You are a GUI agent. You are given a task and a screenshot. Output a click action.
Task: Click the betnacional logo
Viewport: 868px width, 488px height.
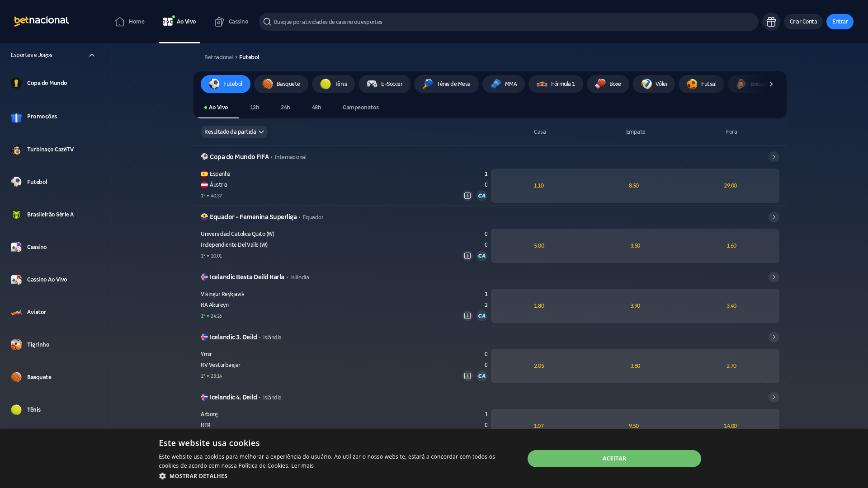[x=42, y=21]
